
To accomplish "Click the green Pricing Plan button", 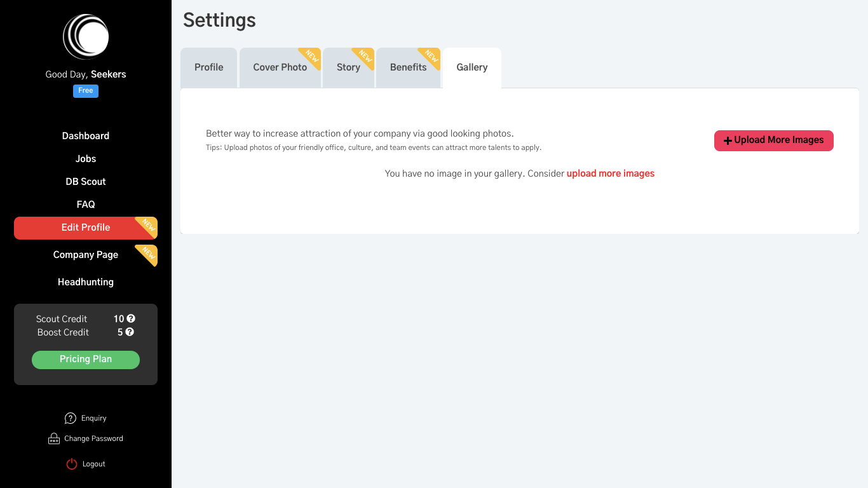I will point(86,359).
